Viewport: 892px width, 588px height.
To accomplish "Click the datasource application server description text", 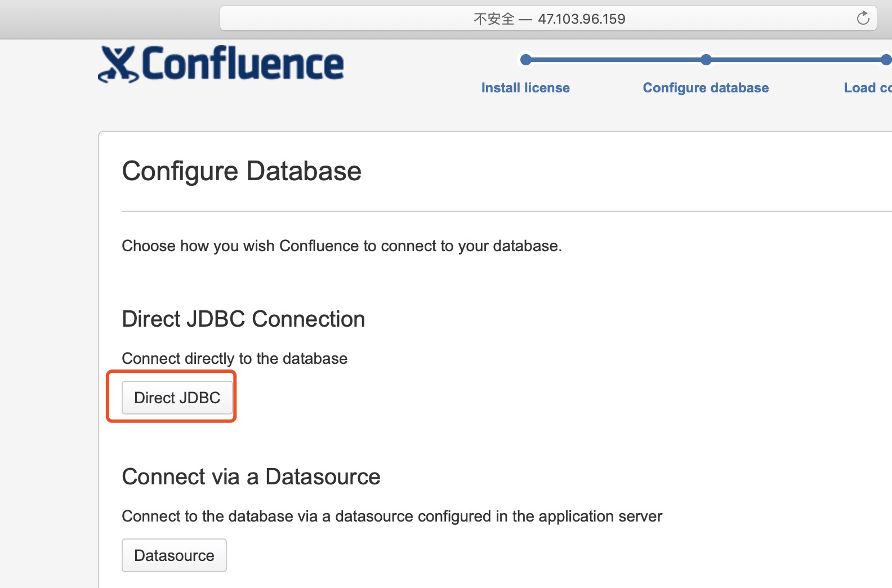I will pos(392,516).
